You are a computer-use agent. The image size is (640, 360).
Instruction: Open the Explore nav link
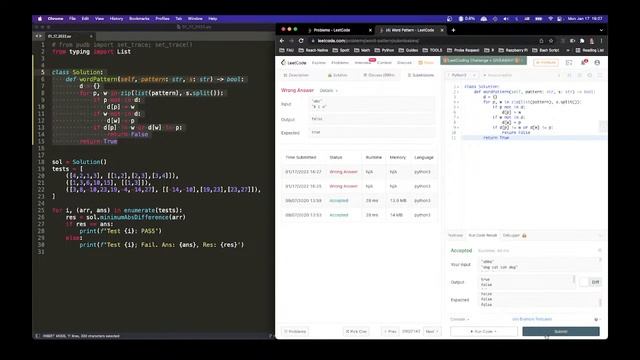pos(319,63)
